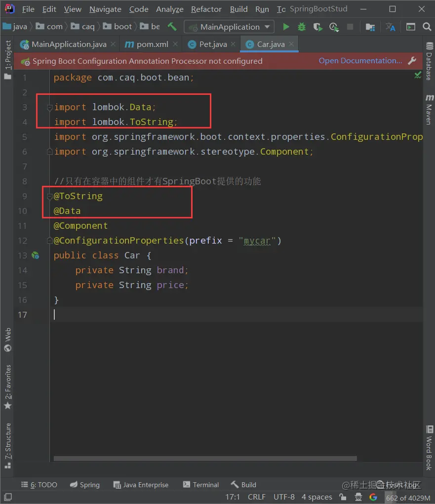Open the Build menu

coord(238,9)
